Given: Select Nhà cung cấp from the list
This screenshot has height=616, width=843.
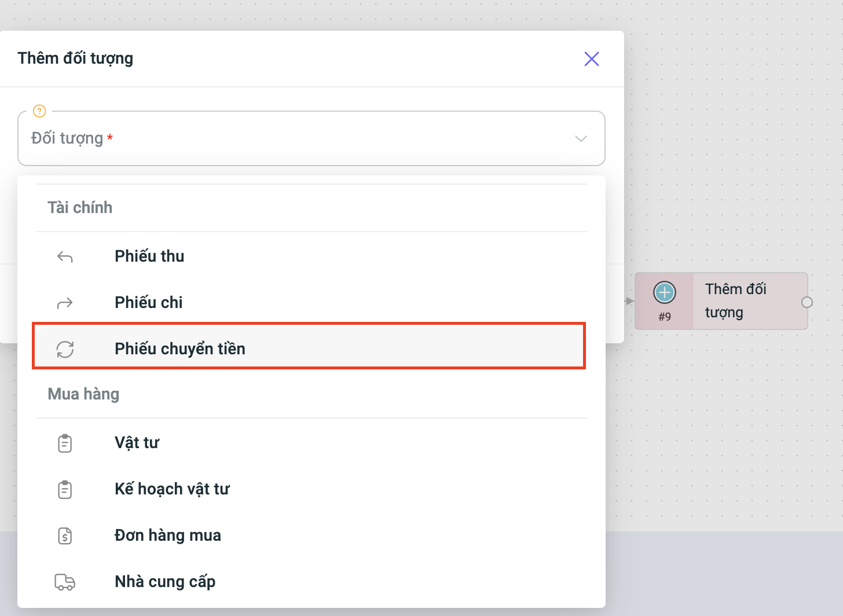Looking at the screenshot, I should click(165, 582).
